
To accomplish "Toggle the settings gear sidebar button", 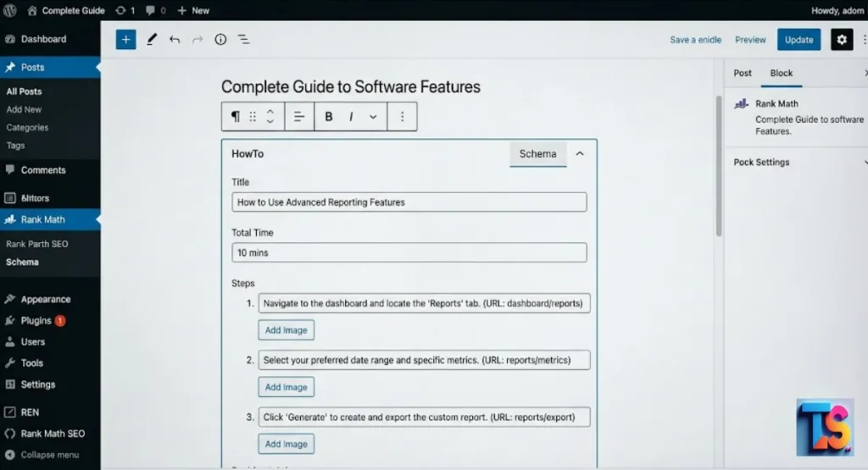I will (x=842, y=40).
